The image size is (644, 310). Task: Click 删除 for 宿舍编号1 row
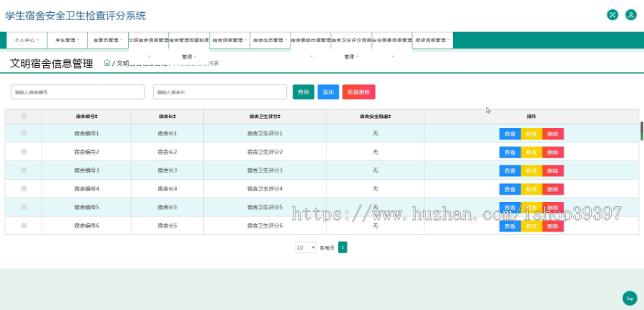click(553, 134)
